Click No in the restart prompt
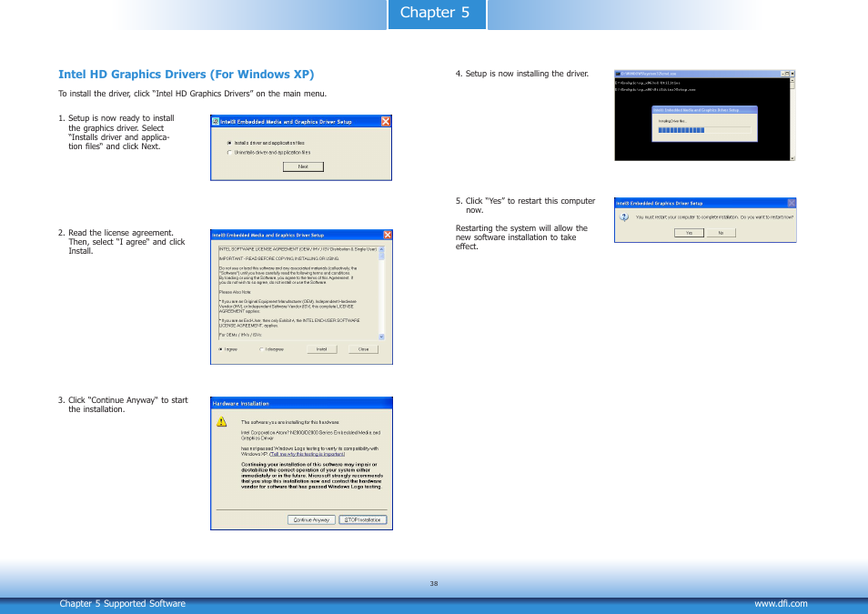 pyautogui.click(x=721, y=233)
